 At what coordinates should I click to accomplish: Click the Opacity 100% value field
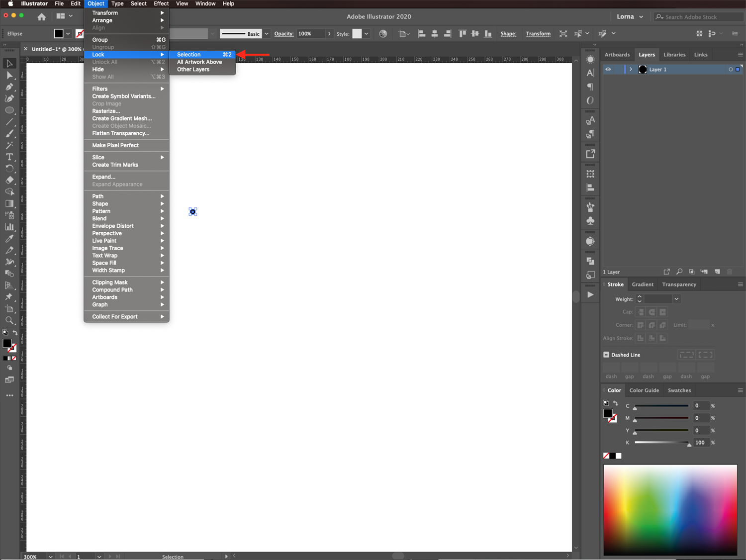[x=311, y=34]
